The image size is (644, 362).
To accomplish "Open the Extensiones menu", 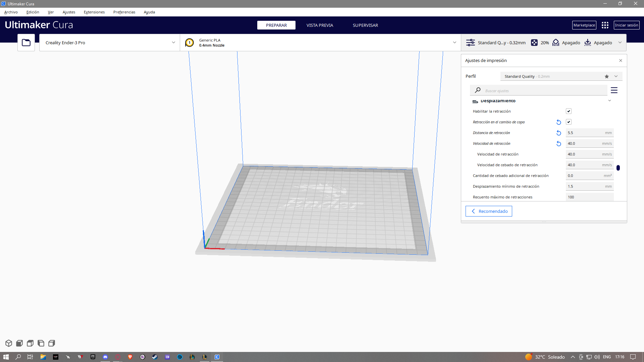I will pyautogui.click(x=94, y=12).
